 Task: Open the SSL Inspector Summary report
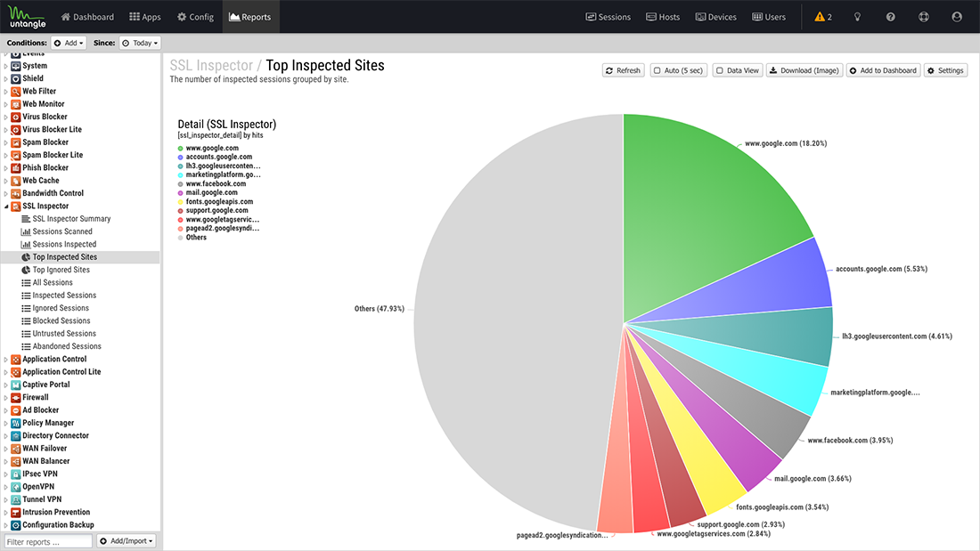(x=71, y=219)
